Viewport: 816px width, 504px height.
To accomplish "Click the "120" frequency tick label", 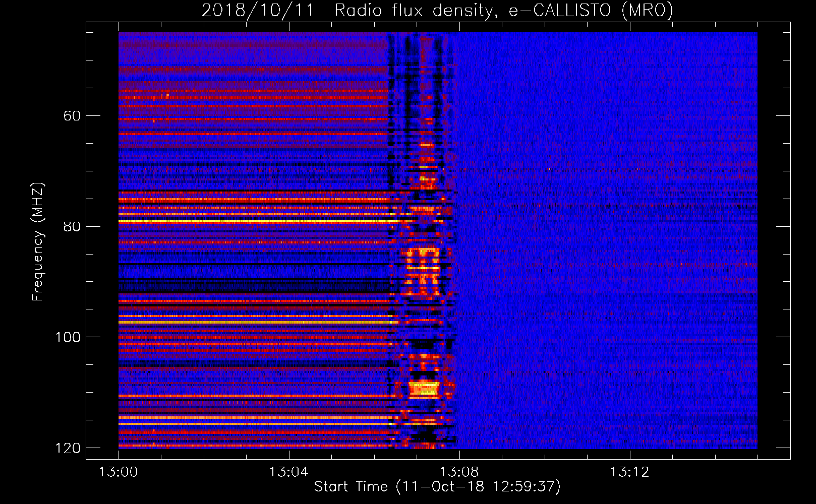I will pos(68,448).
